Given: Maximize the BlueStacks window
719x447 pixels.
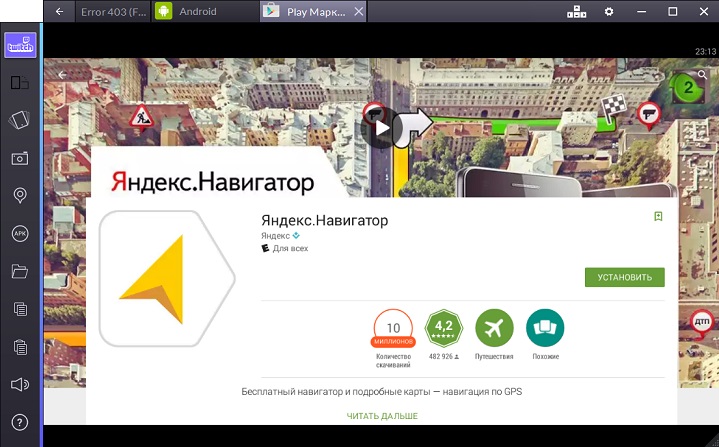Looking at the screenshot, I should (x=672, y=11).
